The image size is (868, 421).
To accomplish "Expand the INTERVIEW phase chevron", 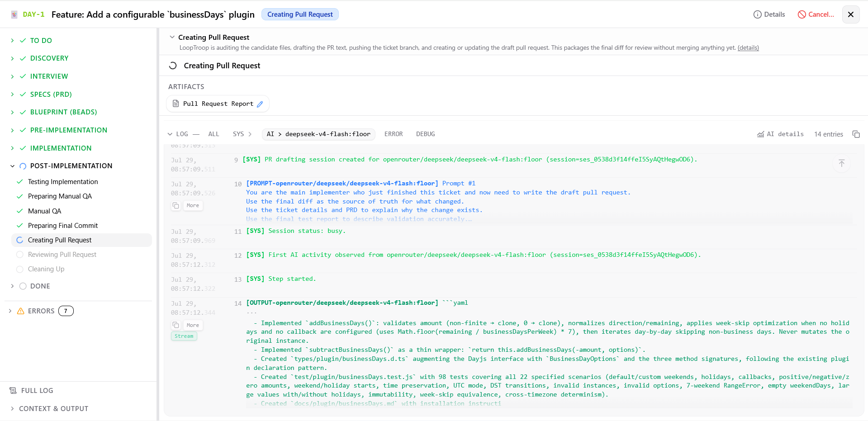I will (x=12, y=76).
